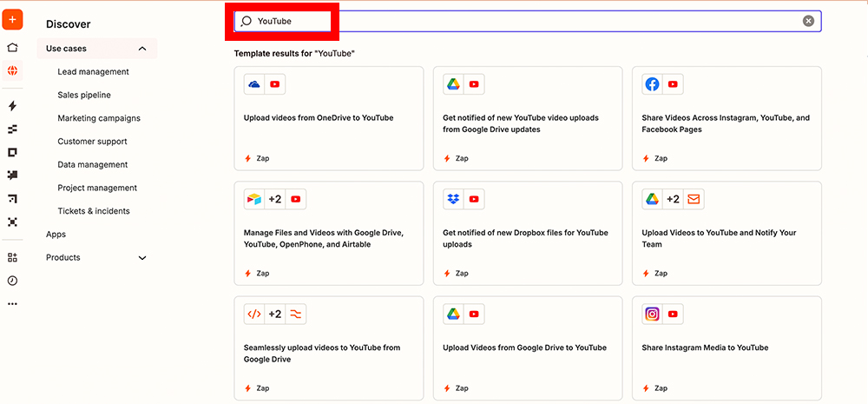
Task: Open Get notified of new YouTube video uploads template
Action: coord(528,118)
